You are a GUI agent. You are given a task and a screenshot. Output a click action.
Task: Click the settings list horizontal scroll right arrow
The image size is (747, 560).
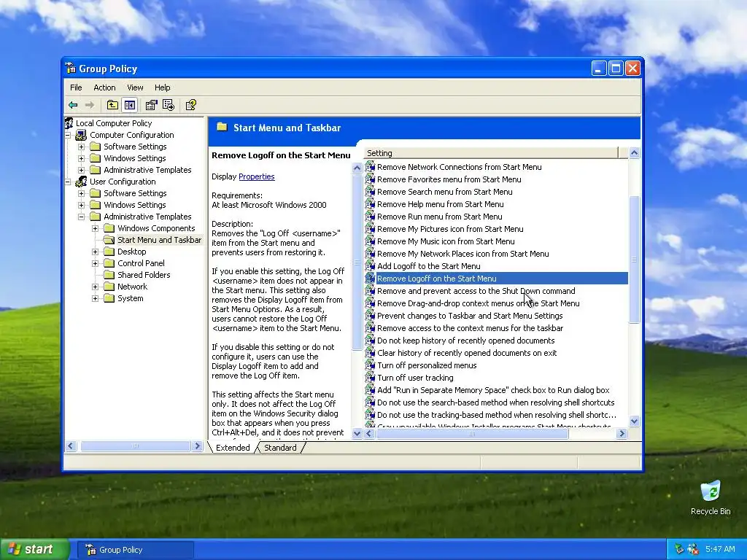point(622,433)
